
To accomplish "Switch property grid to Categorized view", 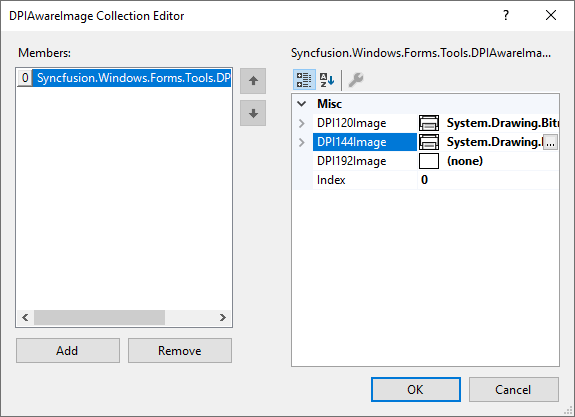I will click(x=304, y=80).
